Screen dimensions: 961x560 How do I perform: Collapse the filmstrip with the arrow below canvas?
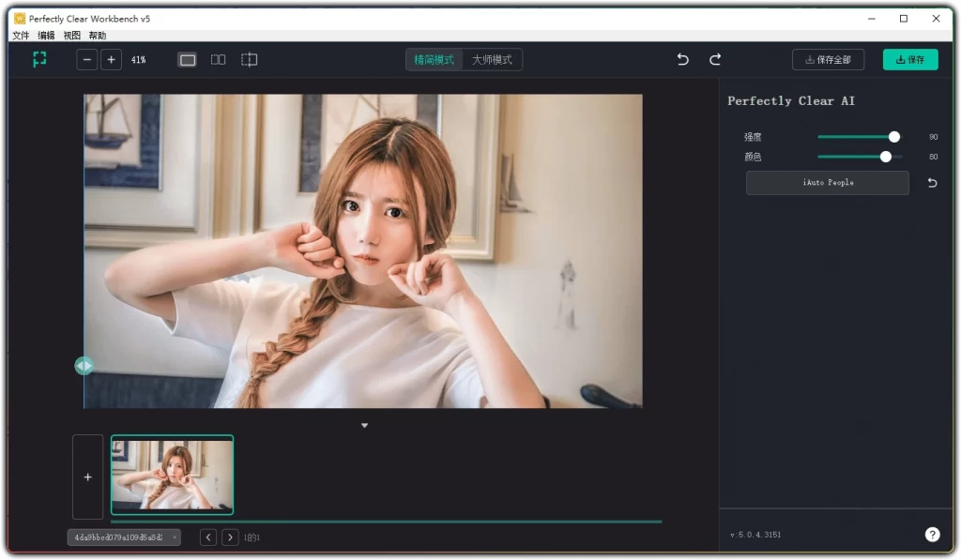pos(364,425)
